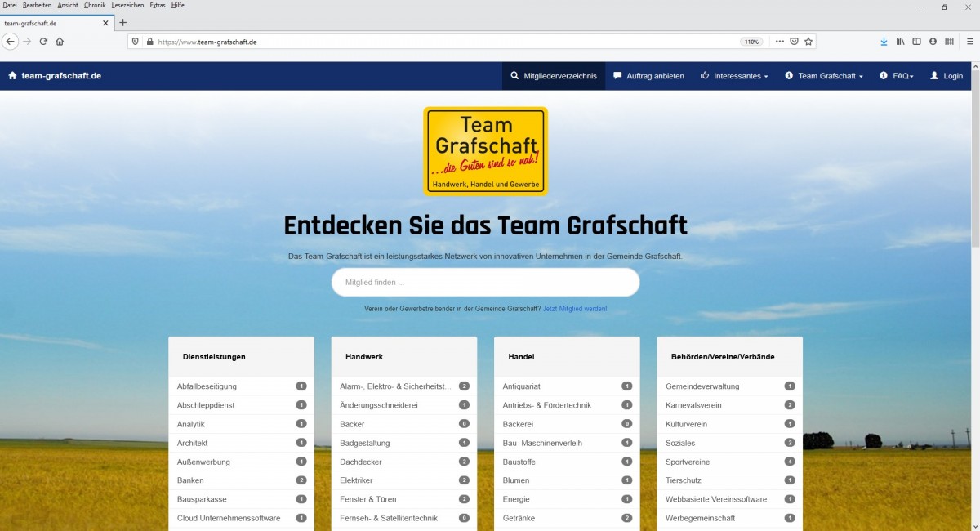Open a new tab with the plus button
Image resolution: width=980 pixels, height=531 pixels.
tap(123, 23)
